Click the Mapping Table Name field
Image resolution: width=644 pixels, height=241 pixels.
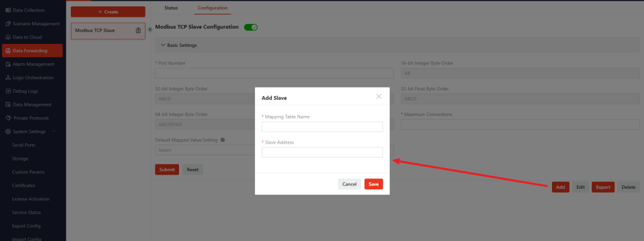click(323, 127)
